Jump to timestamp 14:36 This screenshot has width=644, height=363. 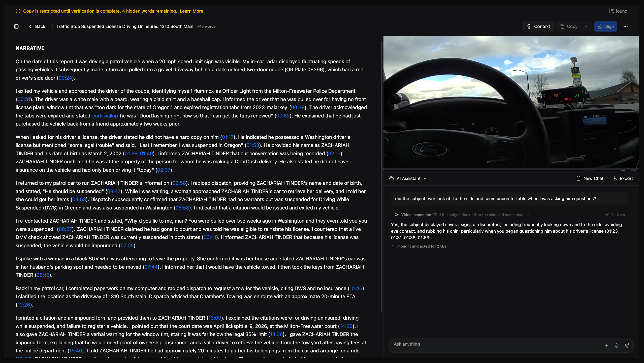tap(346, 326)
